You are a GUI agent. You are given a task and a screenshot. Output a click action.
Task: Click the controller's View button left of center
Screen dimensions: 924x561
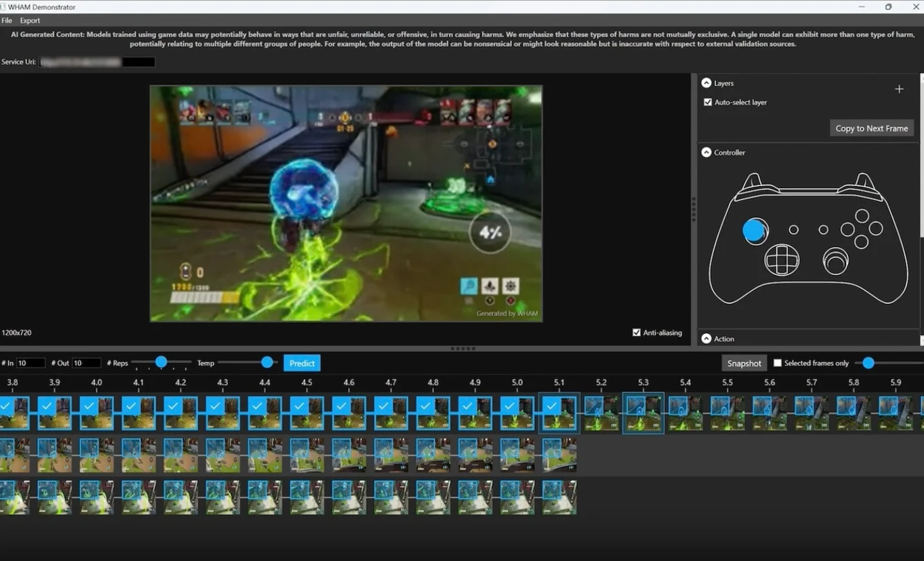794,230
